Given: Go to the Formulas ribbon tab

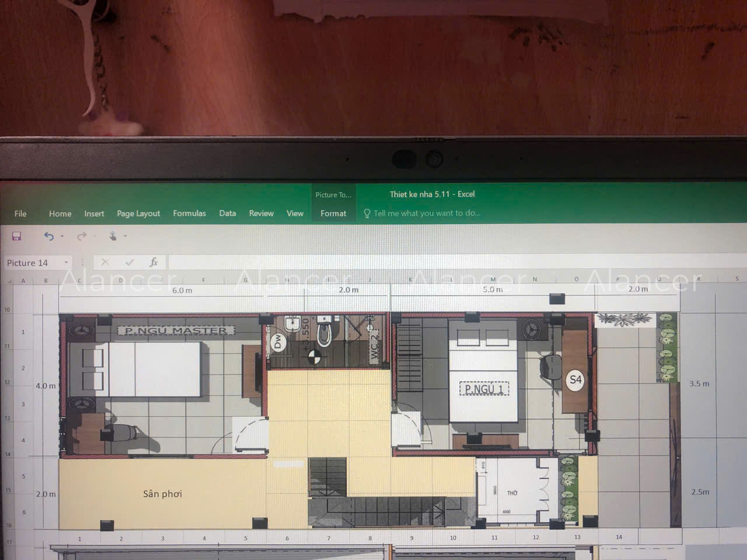Looking at the screenshot, I should pos(189,213).
